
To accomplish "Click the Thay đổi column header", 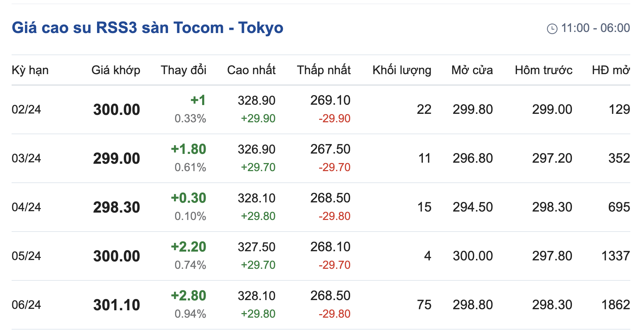I will tap(183, 70).
